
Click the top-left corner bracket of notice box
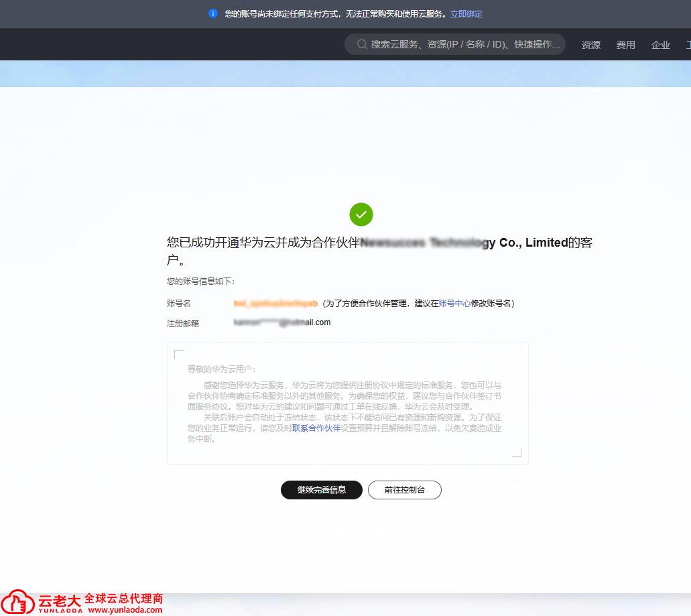178,354
